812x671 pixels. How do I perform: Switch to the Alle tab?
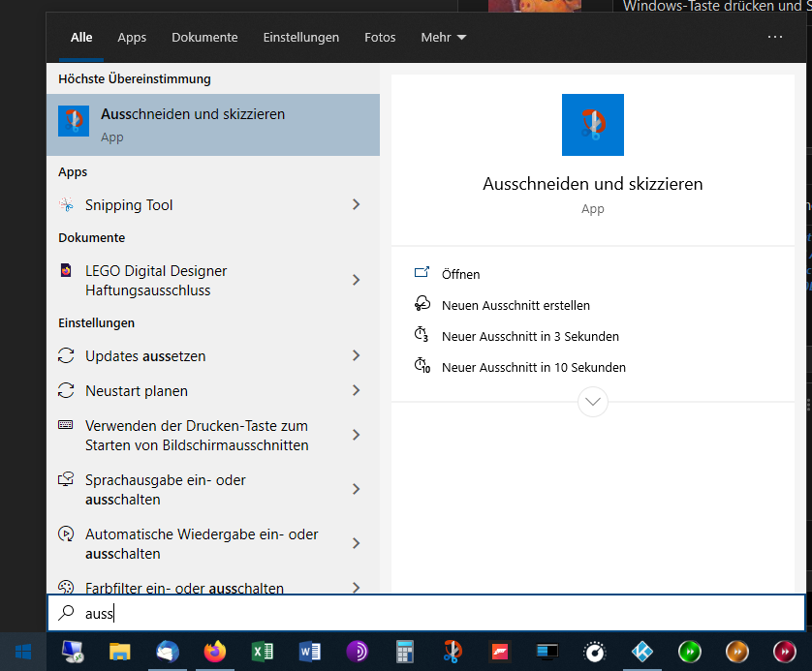coord(81,37)
